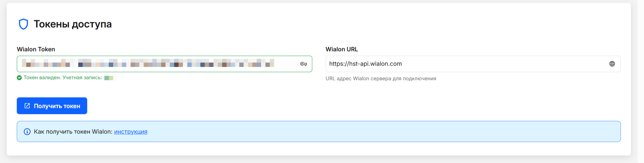The height and width of the screenshot is (163, 644).
Task: Click the Как получить токен Wialon text
Action: (x=73, y=132)
